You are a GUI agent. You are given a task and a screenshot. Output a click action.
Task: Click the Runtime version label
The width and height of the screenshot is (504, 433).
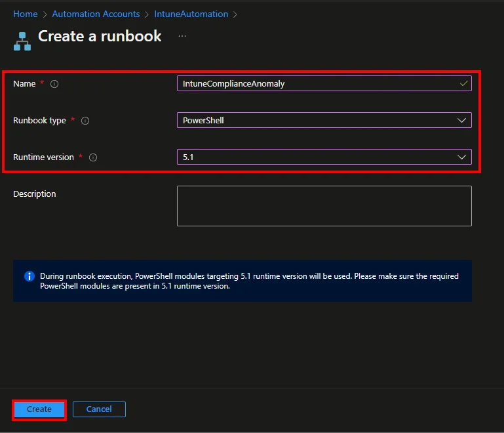click(43, 157)
